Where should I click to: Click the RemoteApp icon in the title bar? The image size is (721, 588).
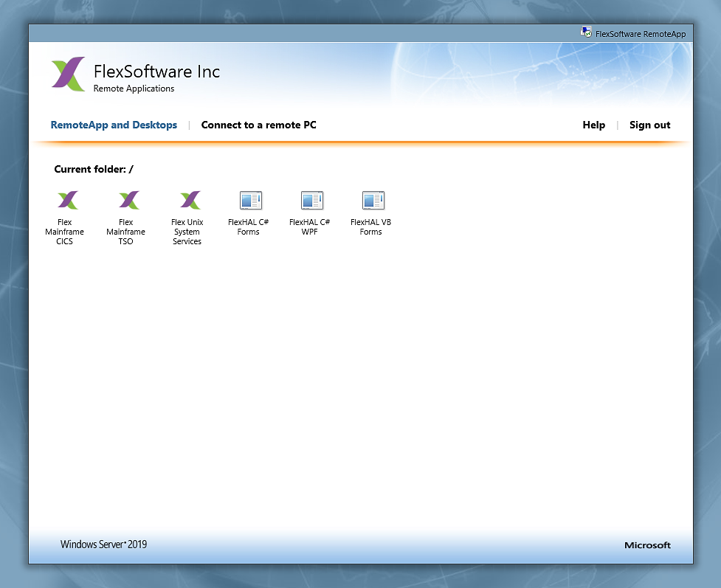coord(585,32)
